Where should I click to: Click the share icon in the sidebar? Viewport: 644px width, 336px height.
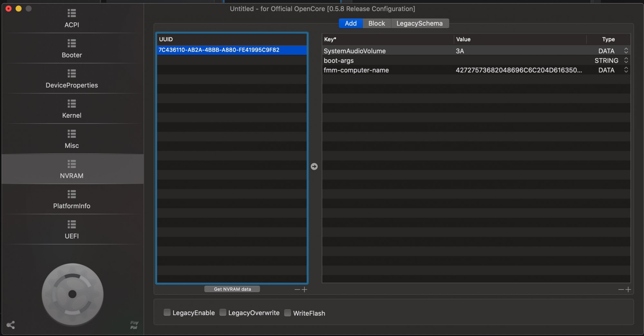(x=11, y=325)
